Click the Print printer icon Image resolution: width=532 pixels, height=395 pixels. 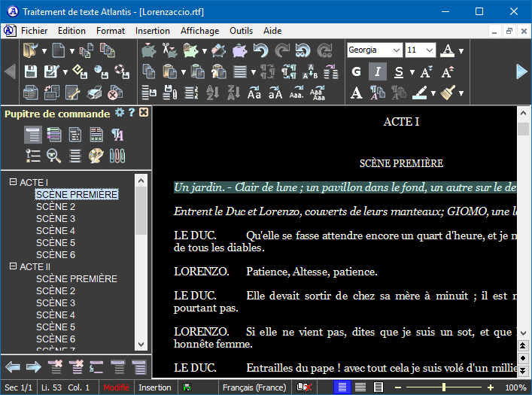coord(93,93)
